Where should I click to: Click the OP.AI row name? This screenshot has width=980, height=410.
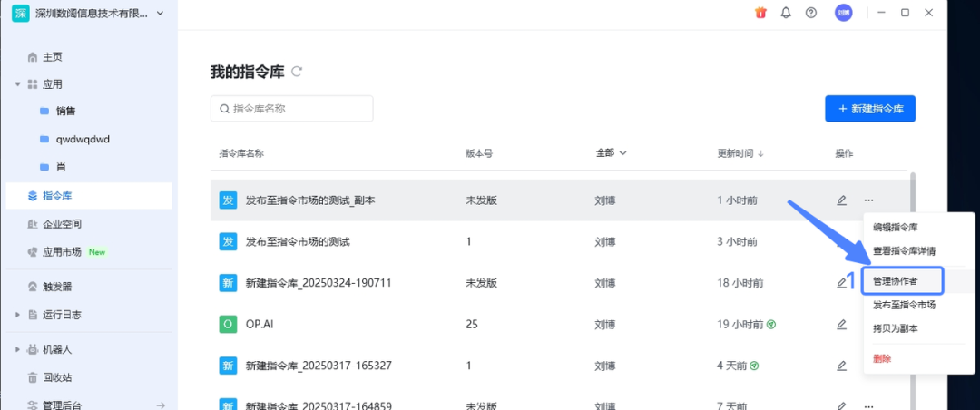261,325
